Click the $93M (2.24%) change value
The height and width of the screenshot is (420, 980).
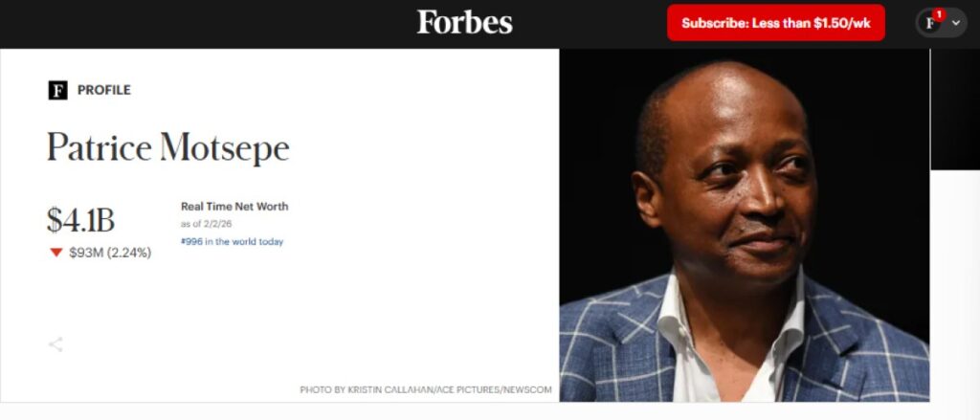pyautogui.click(x=110, y=253)
